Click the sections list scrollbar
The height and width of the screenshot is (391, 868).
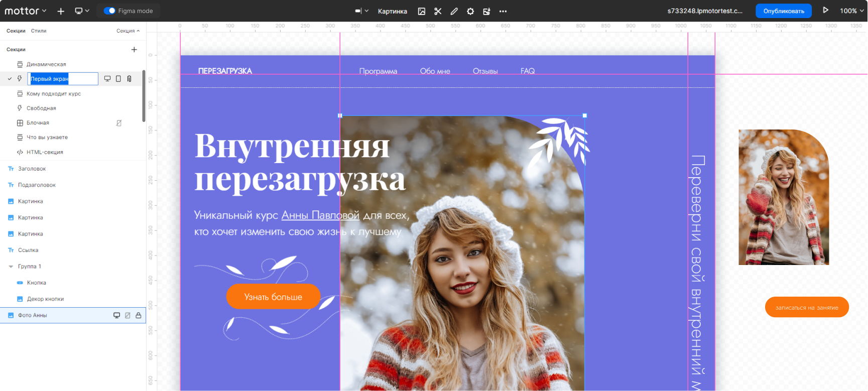click(144, 96)
